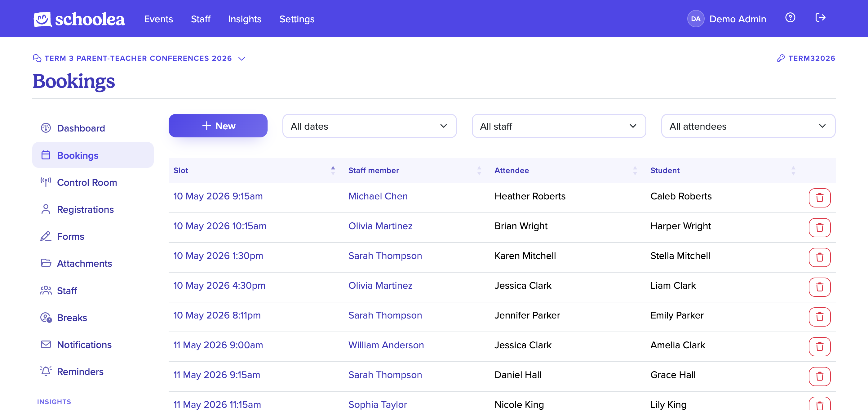Open staff member Sophia Taylor
The height and width of the screenshot is (410, 868).
point(377,404)
